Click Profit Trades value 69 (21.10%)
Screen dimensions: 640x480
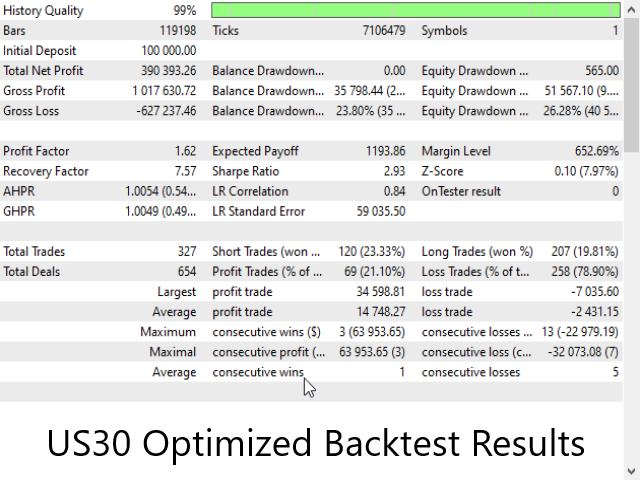tap(374, 272)
